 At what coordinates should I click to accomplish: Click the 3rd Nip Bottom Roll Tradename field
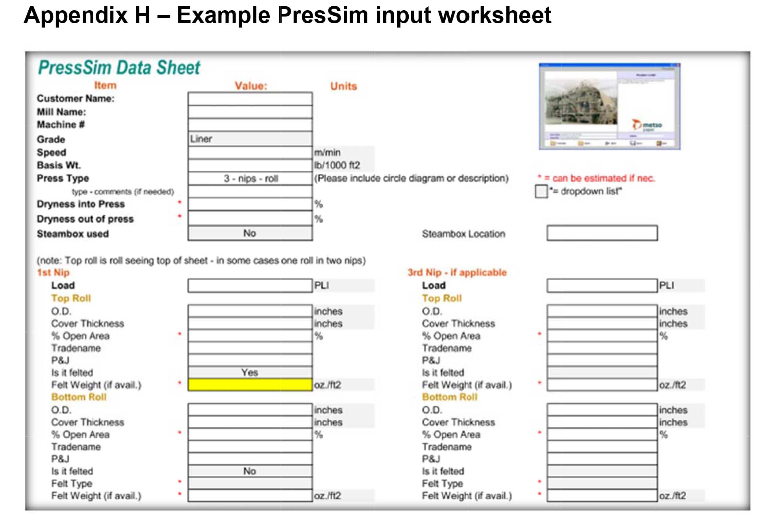(602, 447)
